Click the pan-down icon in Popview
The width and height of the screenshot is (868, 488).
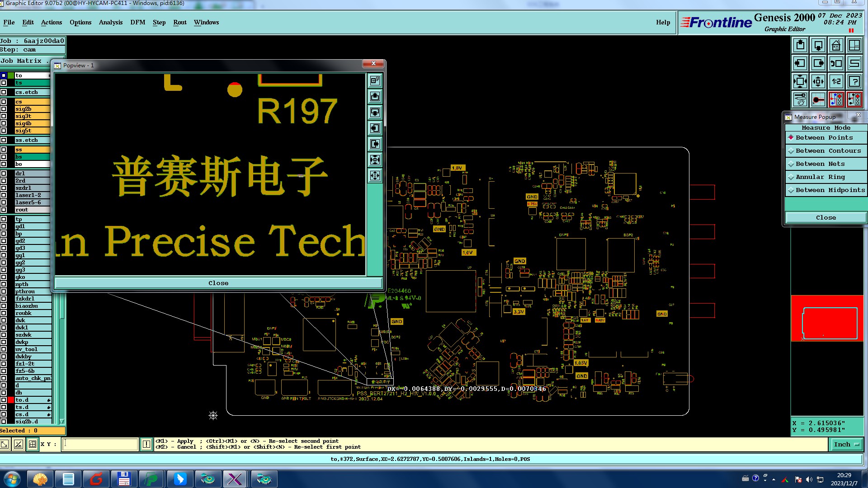tap(375, 113)
